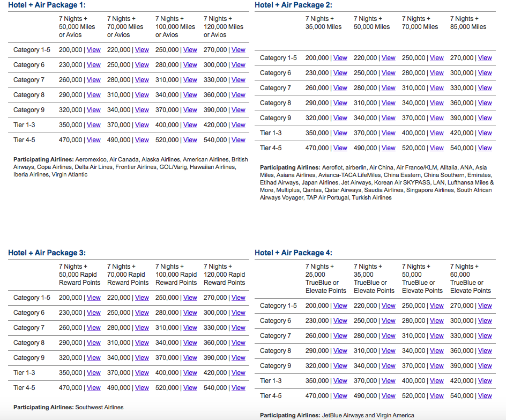The image size is (506, 420).
Task: Open Package 2 Category 9 View link beside 340,000
Action: (389, 118)
